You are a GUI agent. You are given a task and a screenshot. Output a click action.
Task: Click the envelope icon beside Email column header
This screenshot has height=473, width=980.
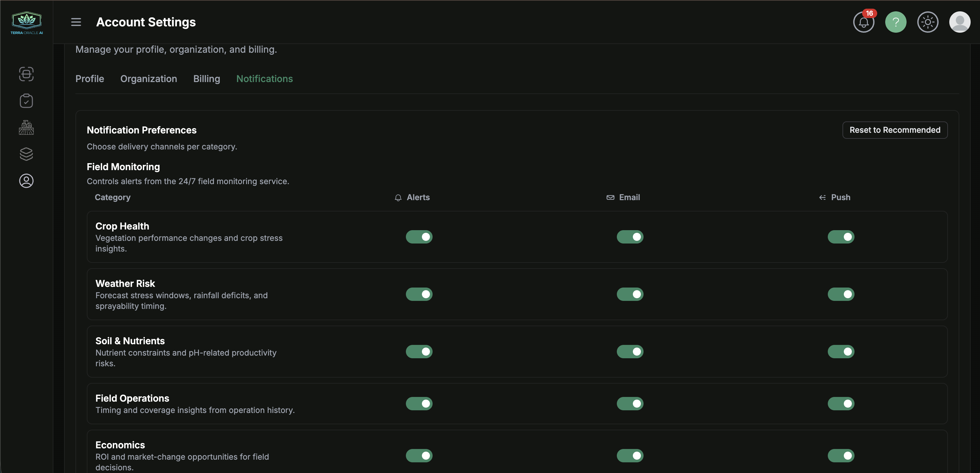tap(610, 197)
